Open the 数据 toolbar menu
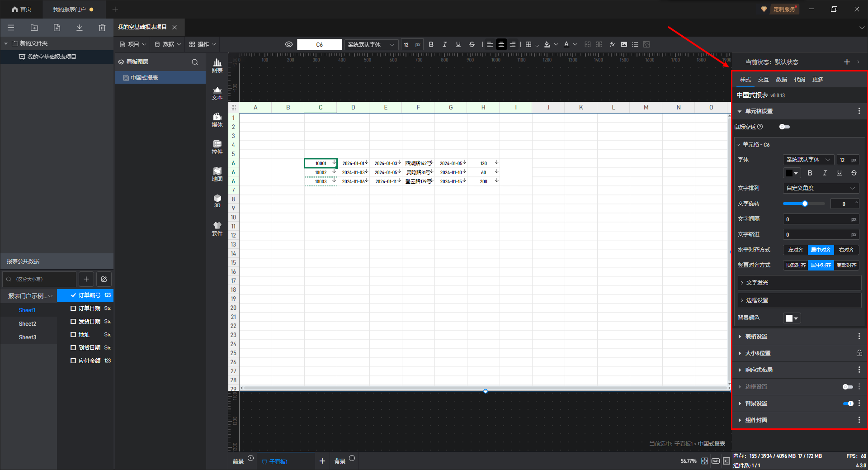868x470 pixels. pyautogui.click(x=168, y=44)
